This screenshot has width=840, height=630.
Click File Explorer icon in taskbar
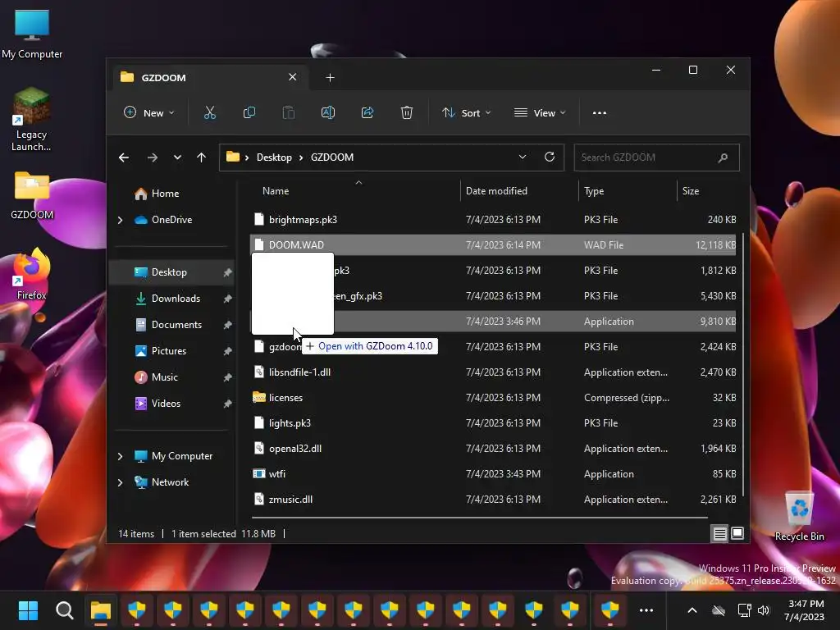pos(101,610)
